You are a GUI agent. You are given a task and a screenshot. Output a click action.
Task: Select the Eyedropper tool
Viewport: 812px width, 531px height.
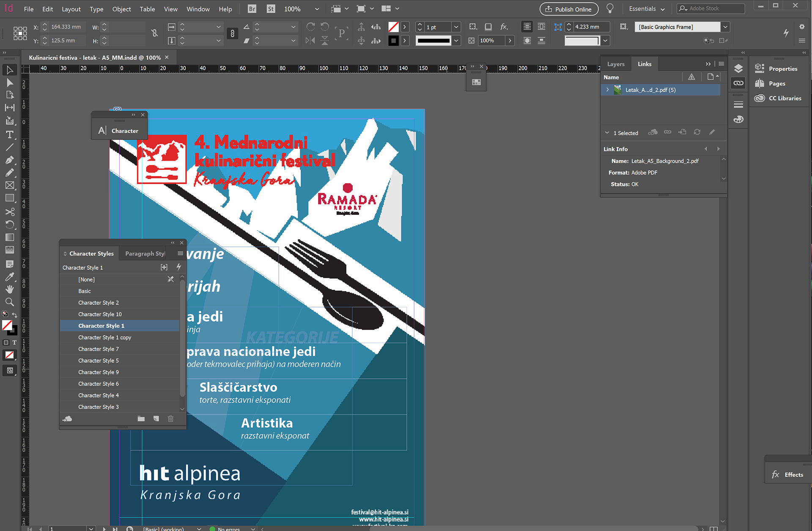pyautogui.click(x=9, y=277)
